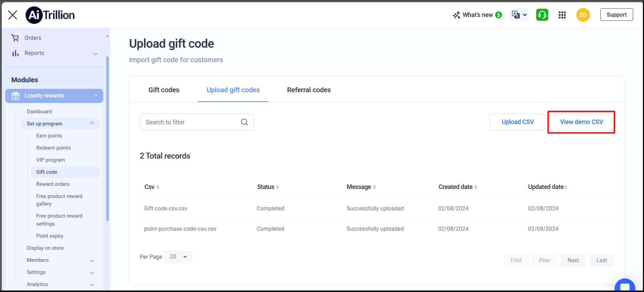This screenshot has height=292, width=644.
Task: Expand the Reports sidebar menu
Action: coord(95,54)
